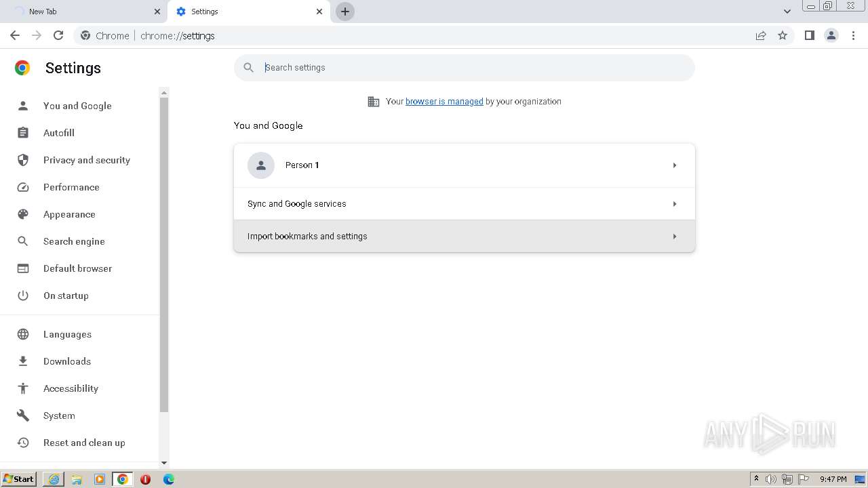
Task: Close the New Tab tab
Action: (157, 12)
